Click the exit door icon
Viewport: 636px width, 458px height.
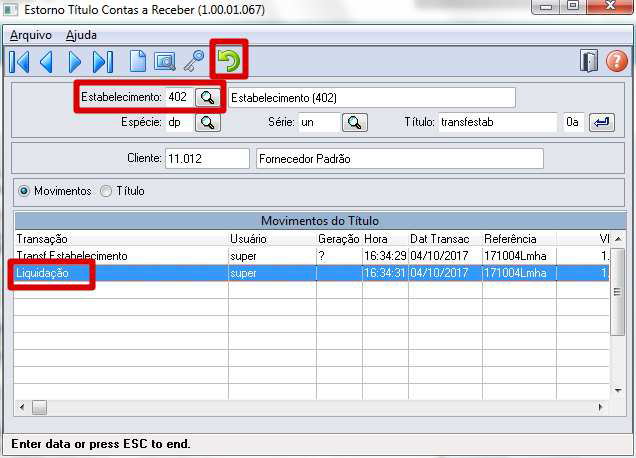tap(589, 61)
